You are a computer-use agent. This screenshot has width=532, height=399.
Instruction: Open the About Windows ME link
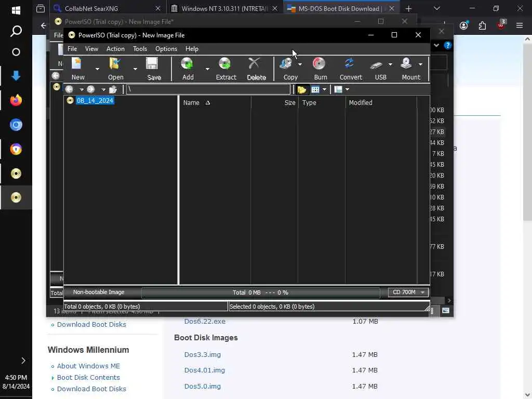tap(88, 366)
